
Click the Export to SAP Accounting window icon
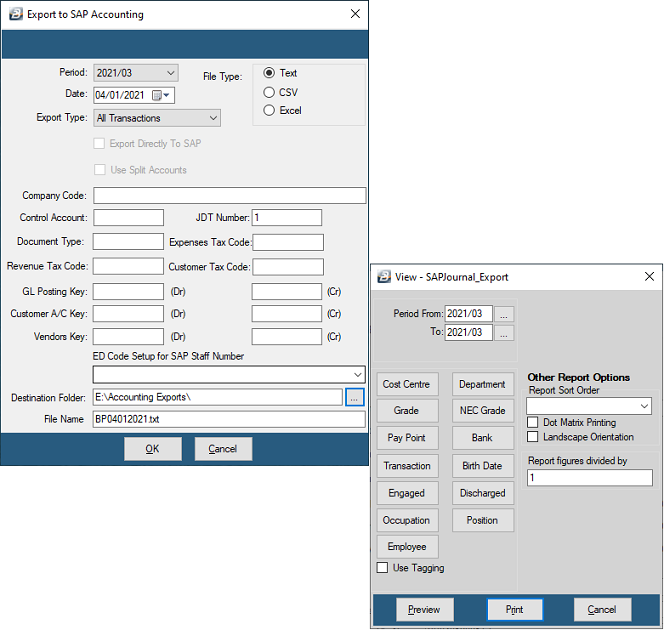point(16,14)
